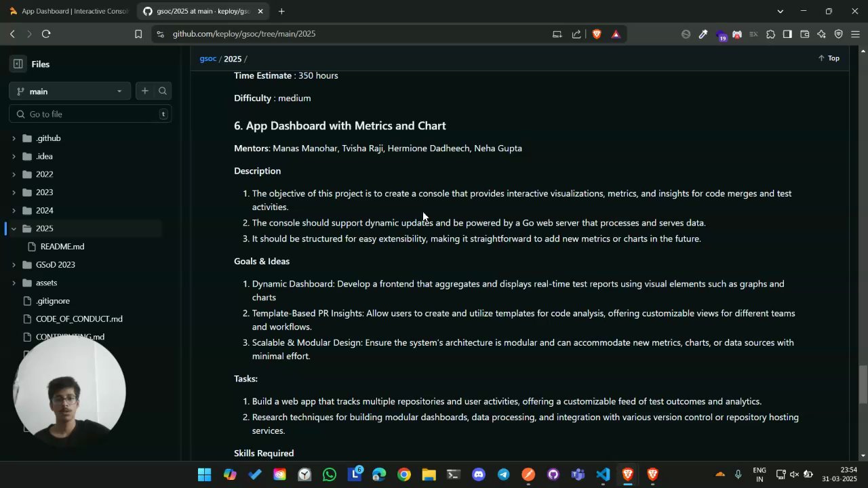
Task: Expand the 2023 folder chevron
Action: click(14, 192)
